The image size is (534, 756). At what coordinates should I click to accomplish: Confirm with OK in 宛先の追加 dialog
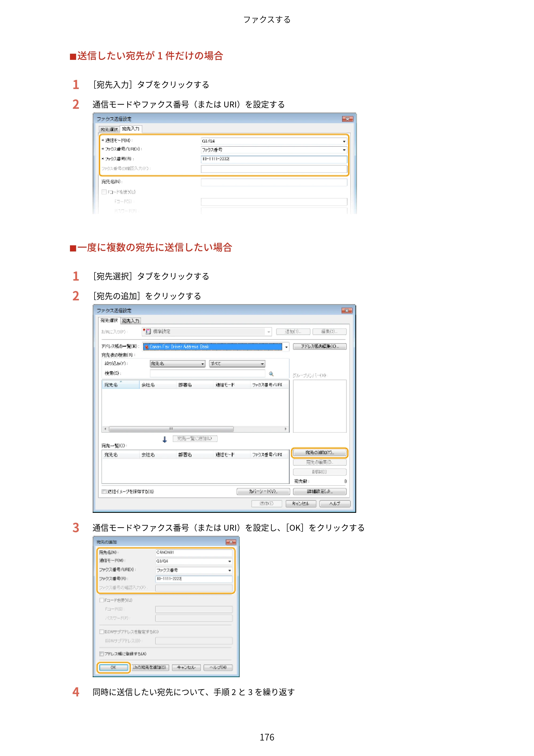tap(113, 668)
